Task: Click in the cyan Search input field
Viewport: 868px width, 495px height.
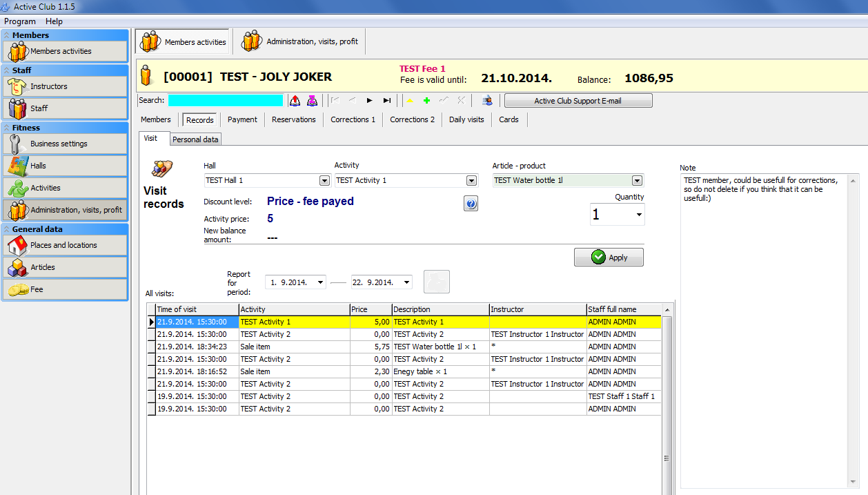Action: 225,101
